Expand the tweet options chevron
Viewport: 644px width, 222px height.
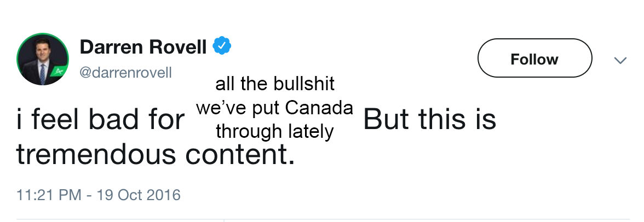pyautogui.click(x=620, y=60)
